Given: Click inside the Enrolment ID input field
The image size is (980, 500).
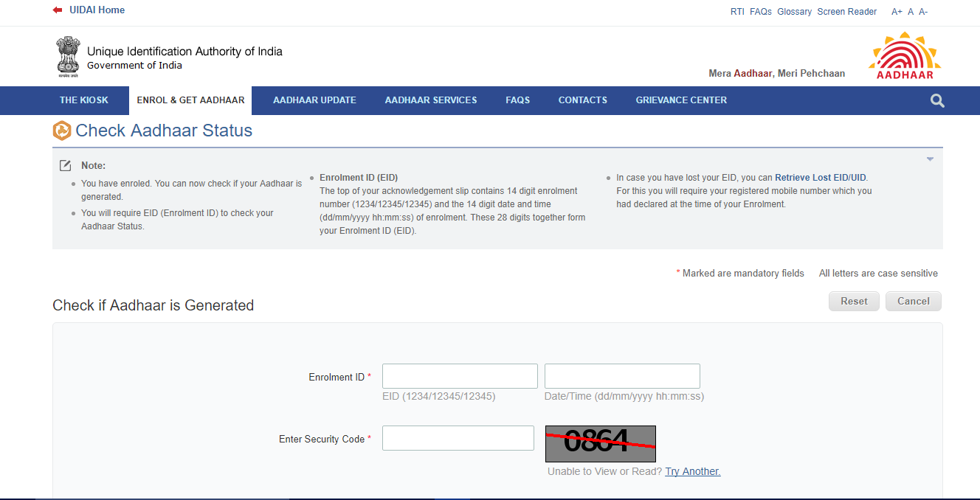Looking at the screenshot, I should [x=459, y=375].
